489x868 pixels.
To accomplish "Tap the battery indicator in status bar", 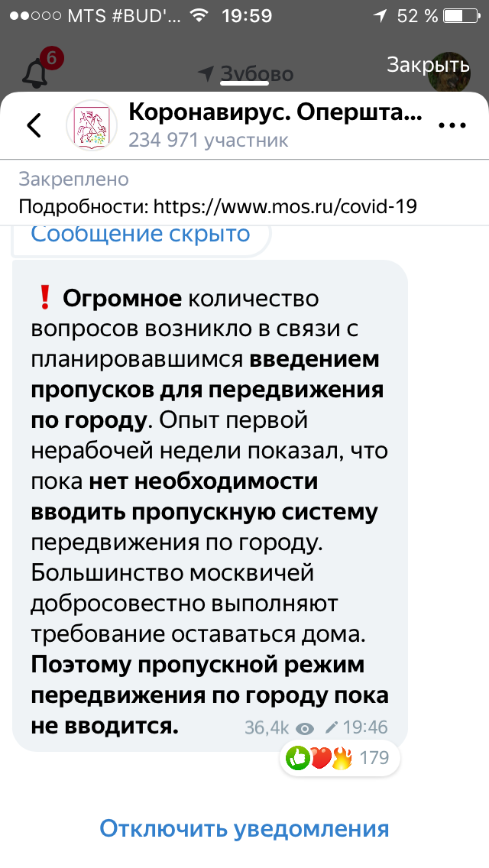I will (458, 15).
